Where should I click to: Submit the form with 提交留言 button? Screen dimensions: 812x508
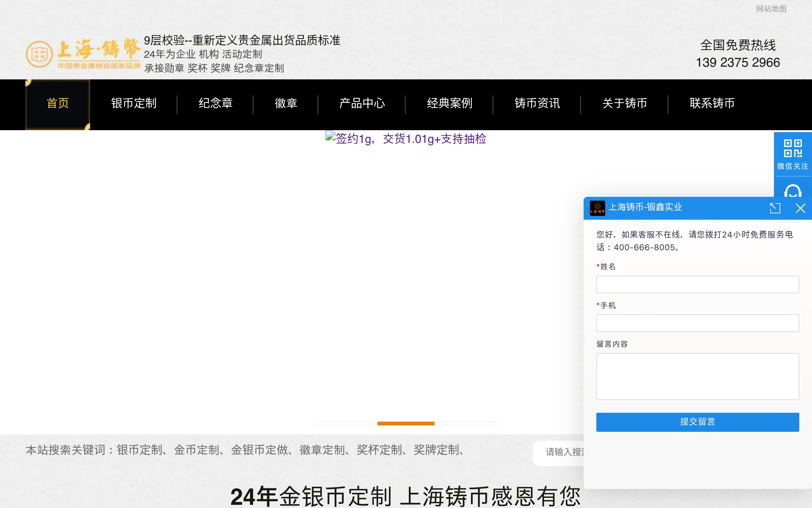point(697,422)
